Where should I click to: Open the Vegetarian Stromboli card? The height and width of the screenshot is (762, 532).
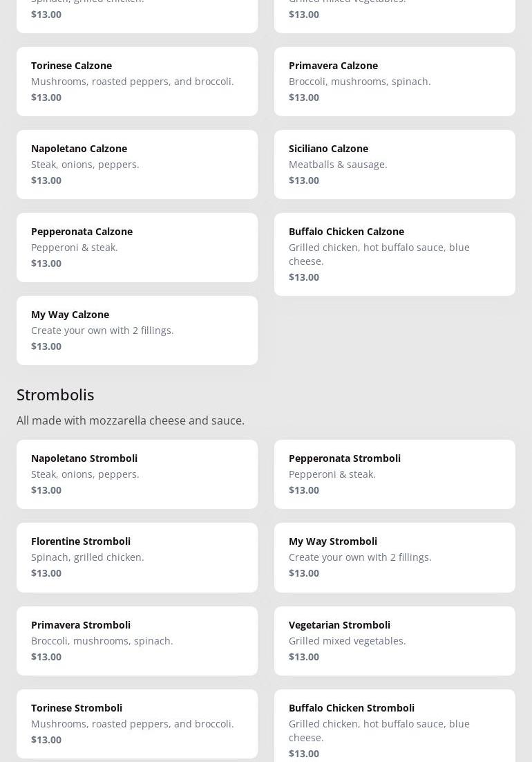(395, 640)
